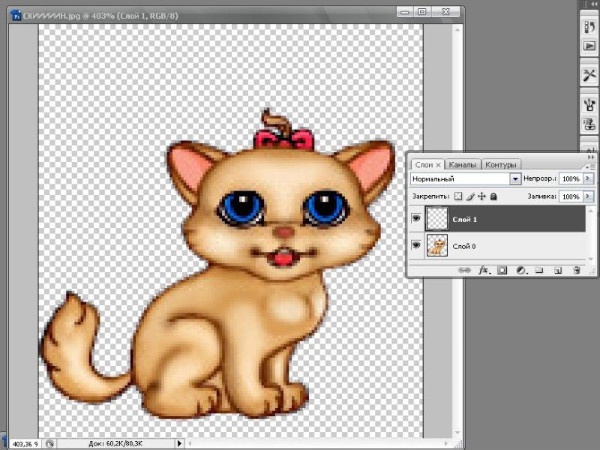Toggle visibility of Слой 0 layer
The width and height of the screenshot is (600, 450).
[x=415, y=245]
